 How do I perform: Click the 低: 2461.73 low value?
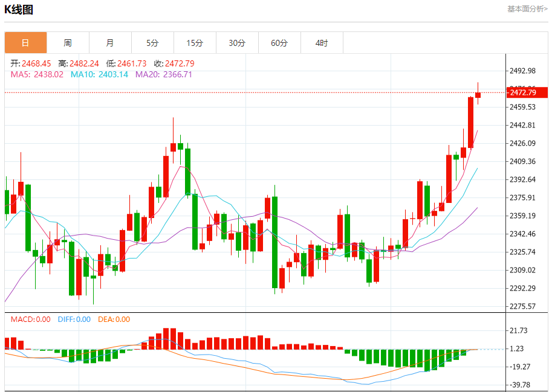coord(126,63)
